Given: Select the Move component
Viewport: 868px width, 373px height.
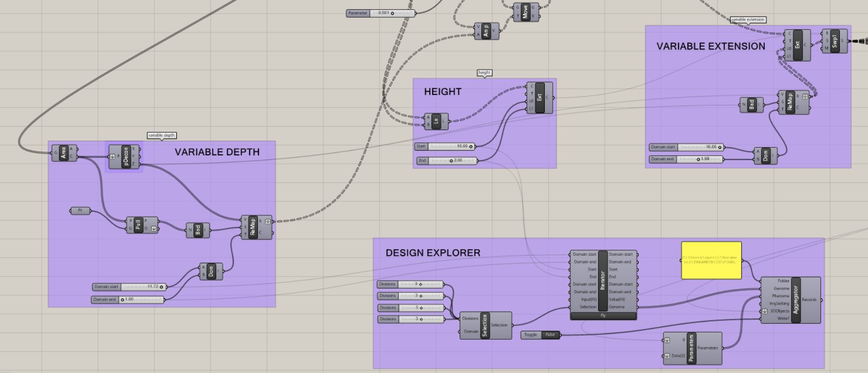Looking at the screenshot, I should 525,12.
